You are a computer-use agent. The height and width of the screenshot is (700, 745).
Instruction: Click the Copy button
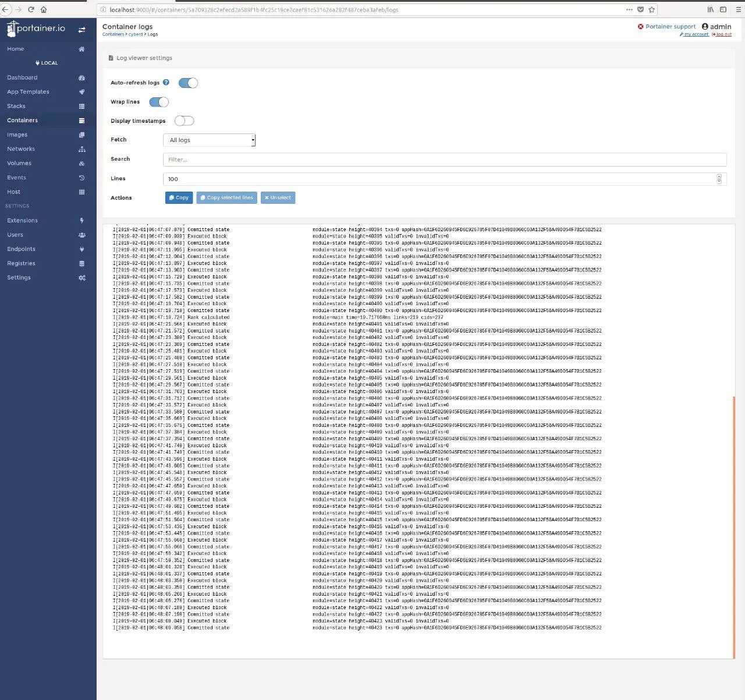(179, 198)
